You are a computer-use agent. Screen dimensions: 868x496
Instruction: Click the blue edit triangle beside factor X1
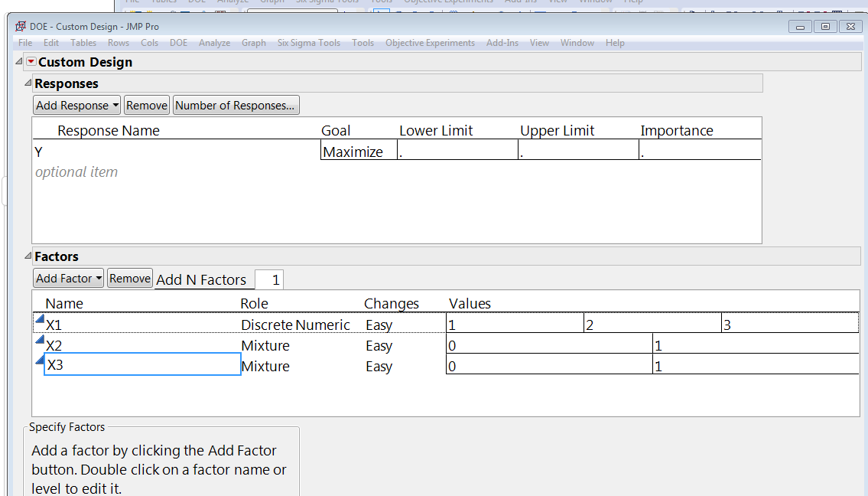coord(40,318)
